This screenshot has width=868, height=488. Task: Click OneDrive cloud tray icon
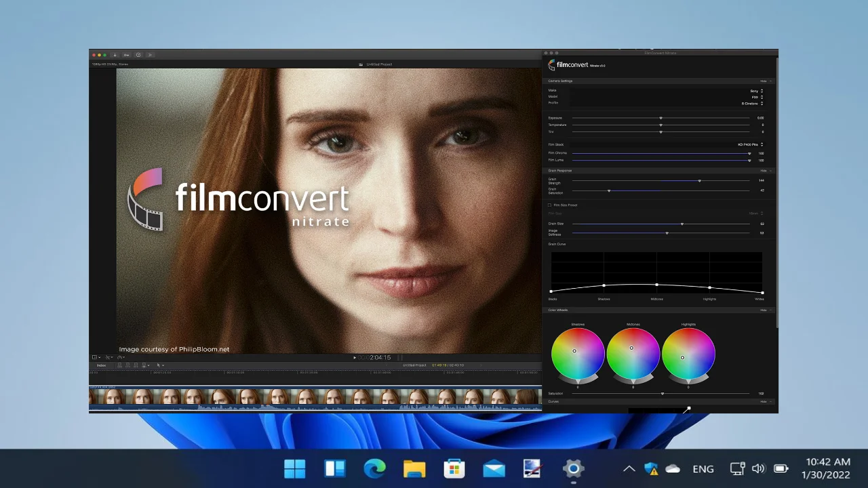point(673,468)
